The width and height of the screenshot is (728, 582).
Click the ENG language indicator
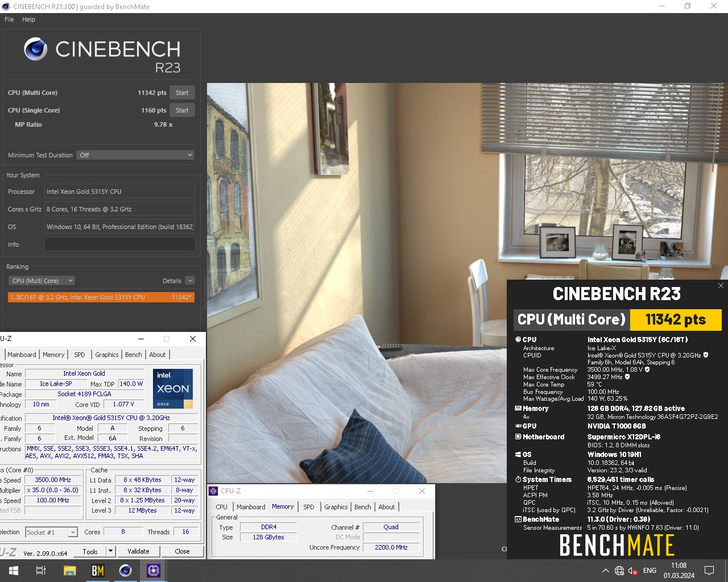pos(650,571)
